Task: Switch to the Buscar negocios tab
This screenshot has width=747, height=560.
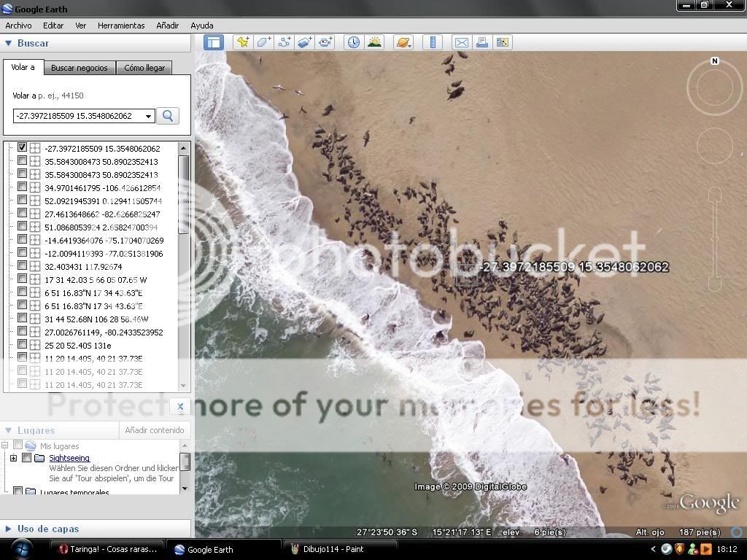Action: click(x=80, y=68)
